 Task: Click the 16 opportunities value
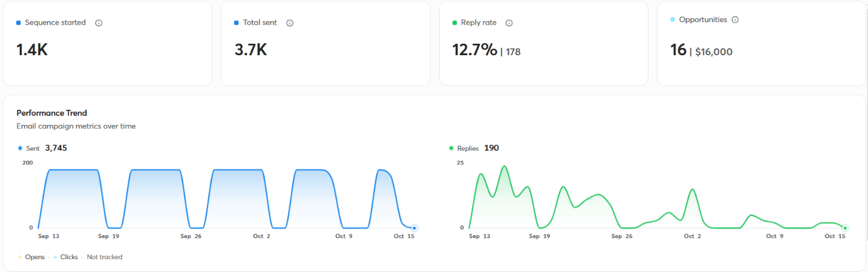pos(678,50)
